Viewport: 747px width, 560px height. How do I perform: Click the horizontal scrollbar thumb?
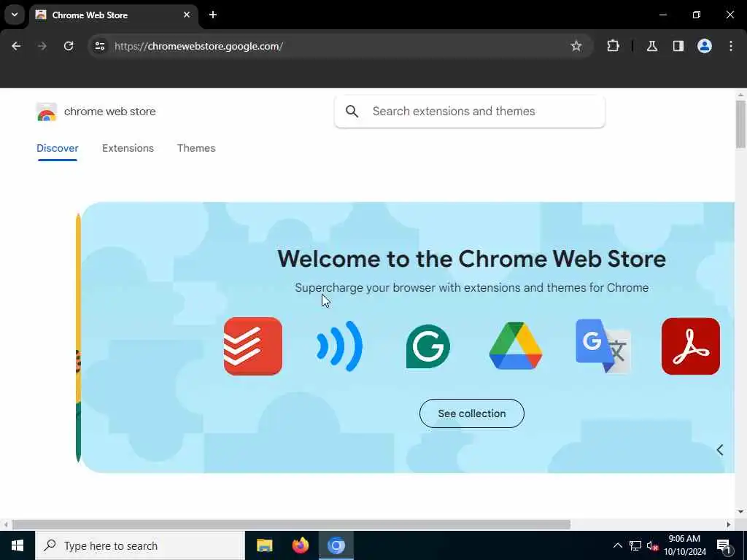[291, 524]
